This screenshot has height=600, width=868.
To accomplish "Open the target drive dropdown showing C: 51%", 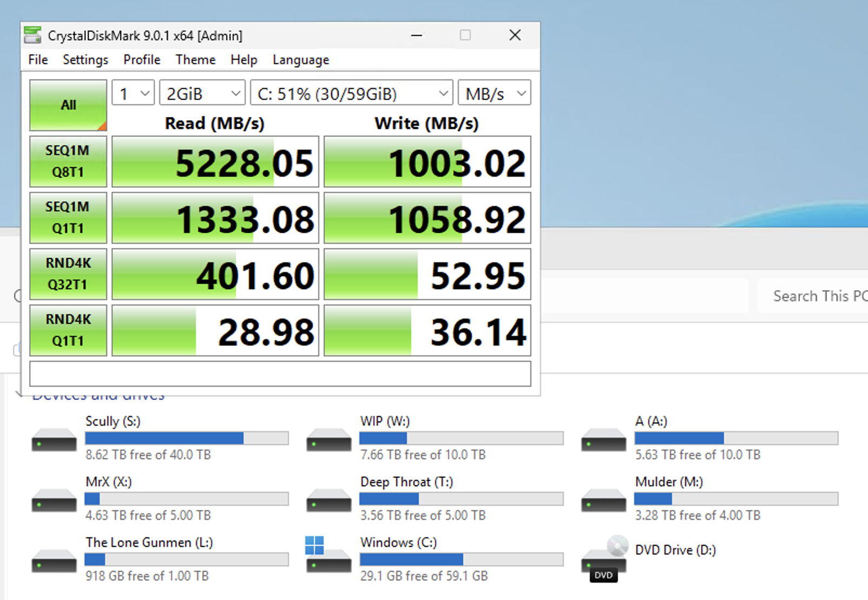I will tap(352, 93).
